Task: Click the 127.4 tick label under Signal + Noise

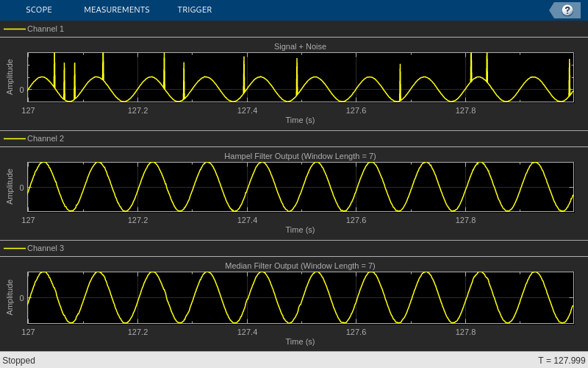Action: click(247, 111)
